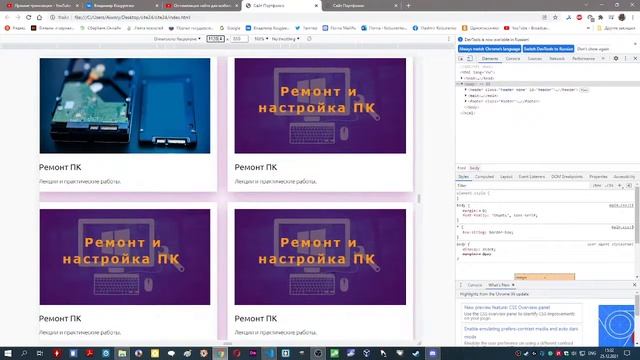Click the Styles pane vertical scrollbar

click(x=637, y=216)
